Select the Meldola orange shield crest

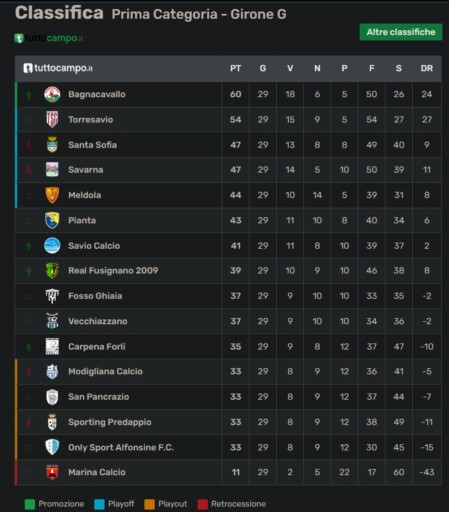tap(52, 195)
